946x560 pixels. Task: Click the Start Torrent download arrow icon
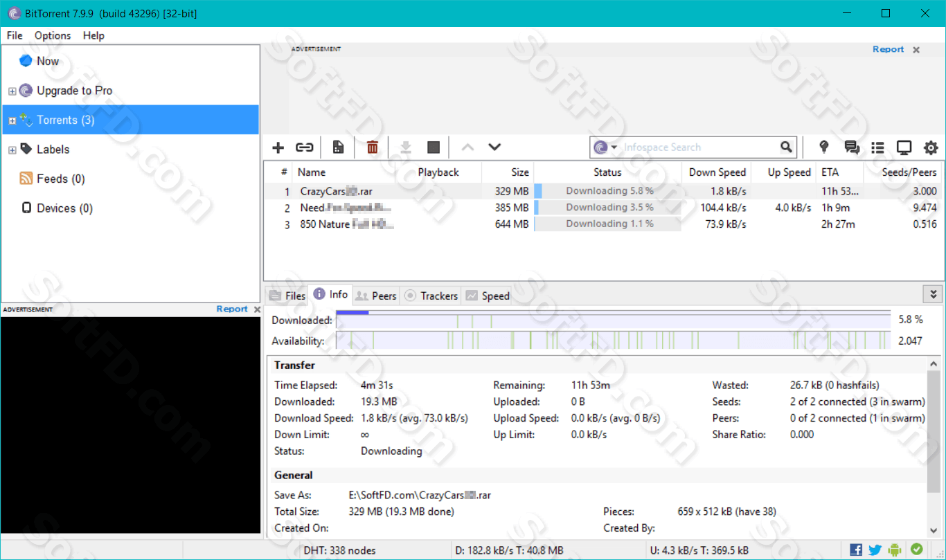click(407, 147)
